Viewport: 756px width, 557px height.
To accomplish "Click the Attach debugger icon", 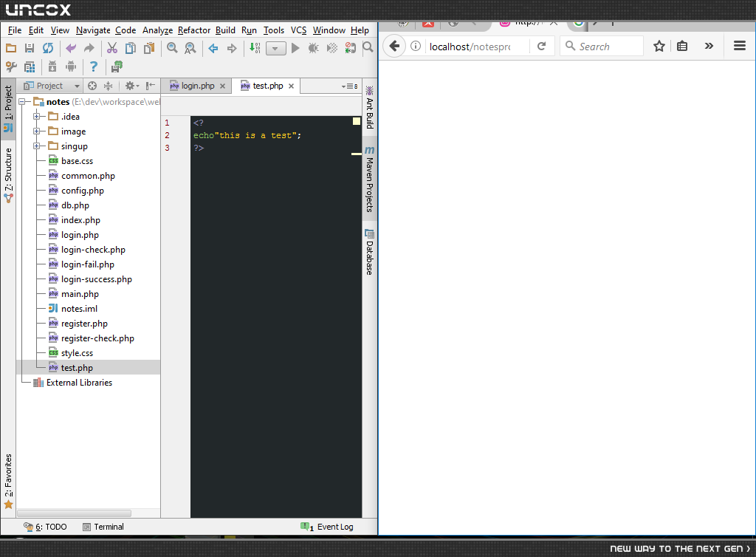I will click(351, 48).
